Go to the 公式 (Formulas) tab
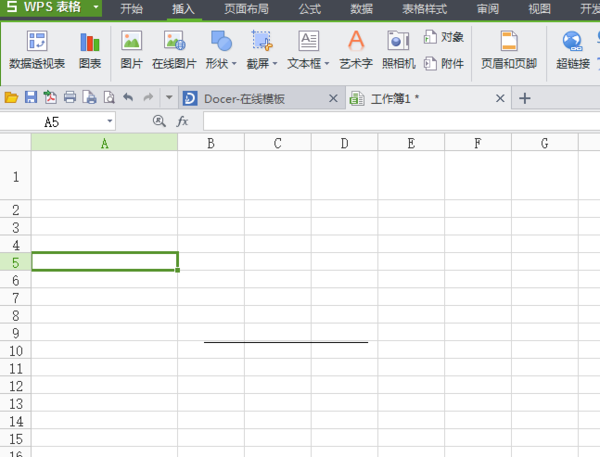 click(x=310, y=9)
